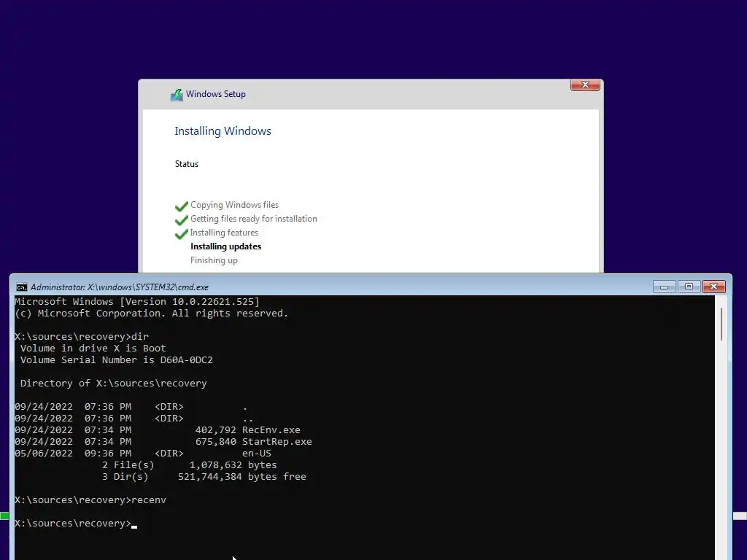
Task: Click the 'Finishing up' status text
Action: tap(214, 260)
